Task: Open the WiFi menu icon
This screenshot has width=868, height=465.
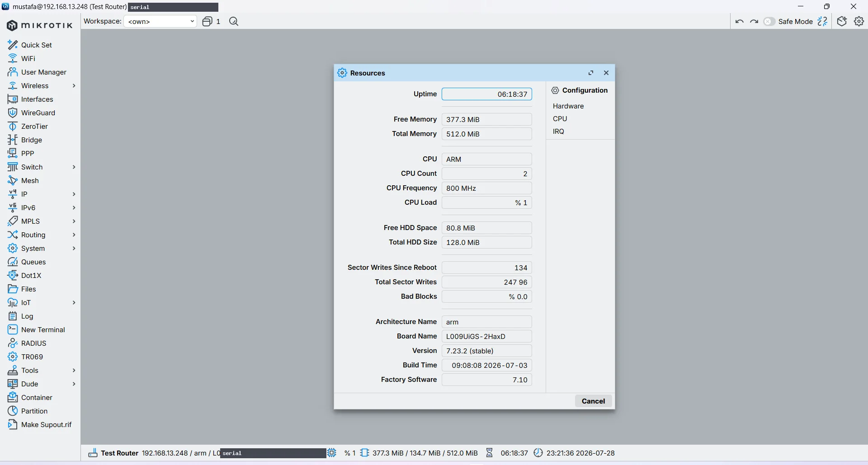Action: (x=13, y=58)
